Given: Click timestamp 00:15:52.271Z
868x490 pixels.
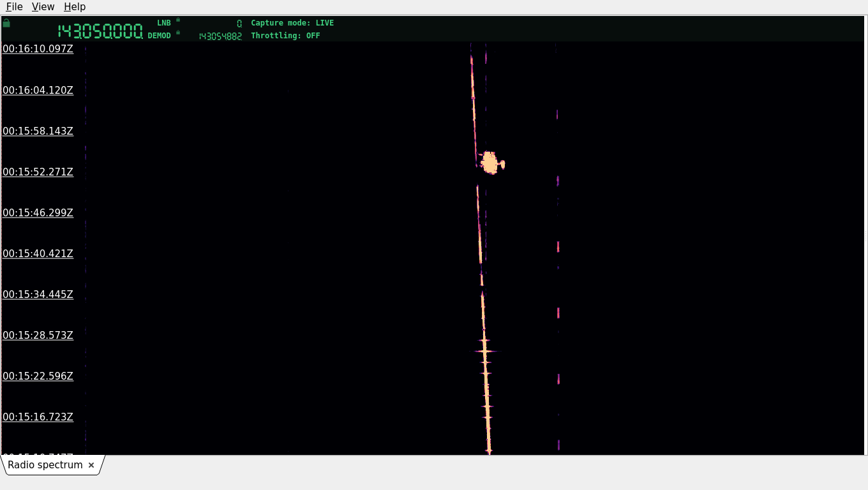Looking at the screenshot, I should pos(38,172).
